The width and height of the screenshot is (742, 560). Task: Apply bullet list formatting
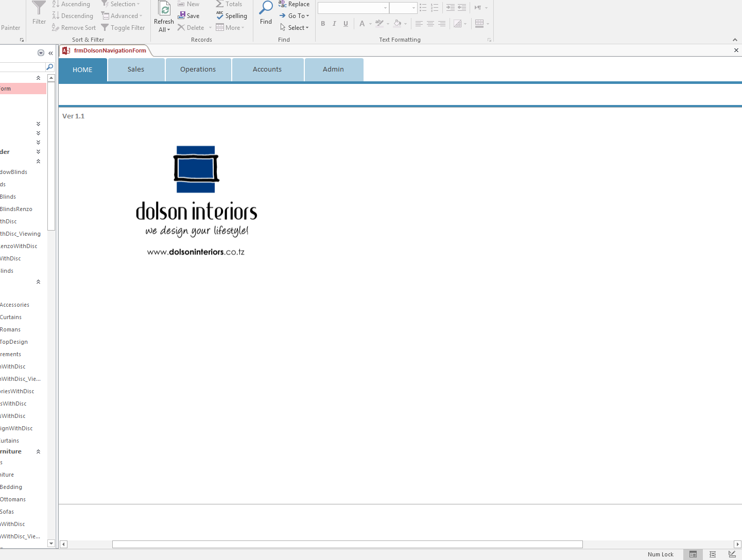[x=423, y=8]
